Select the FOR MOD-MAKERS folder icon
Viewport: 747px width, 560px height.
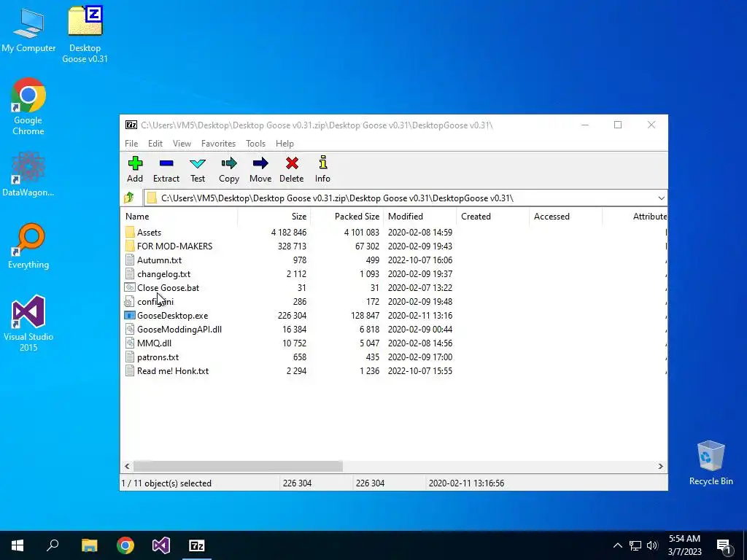[x=130, y=246]
